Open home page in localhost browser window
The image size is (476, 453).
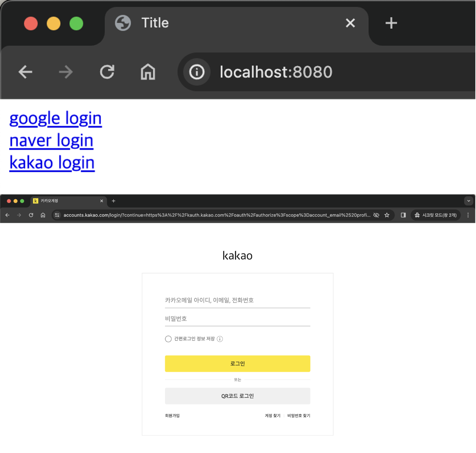pos(148,72)
